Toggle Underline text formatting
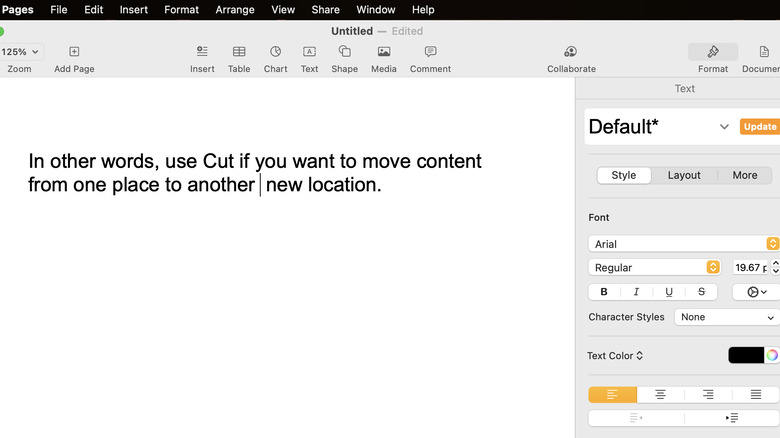The height and width of the screenshot is (438, 780). pos(669,292)
